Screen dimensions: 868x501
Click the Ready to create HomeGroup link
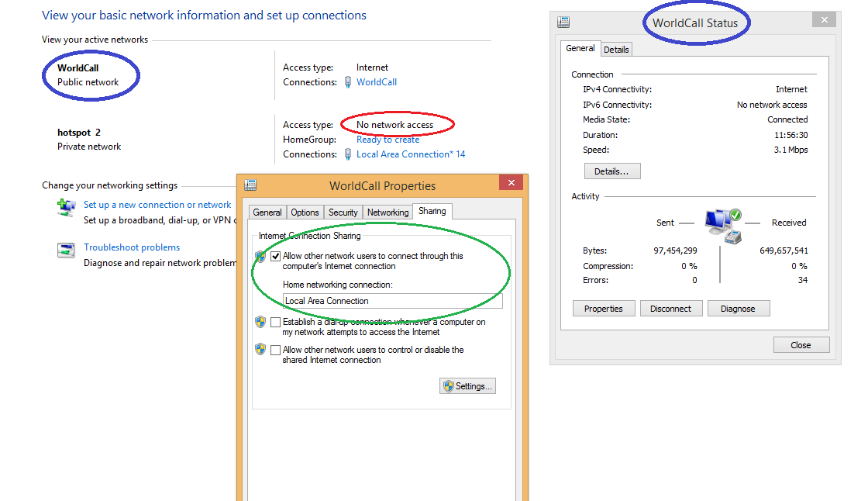[x=387, y=140]
